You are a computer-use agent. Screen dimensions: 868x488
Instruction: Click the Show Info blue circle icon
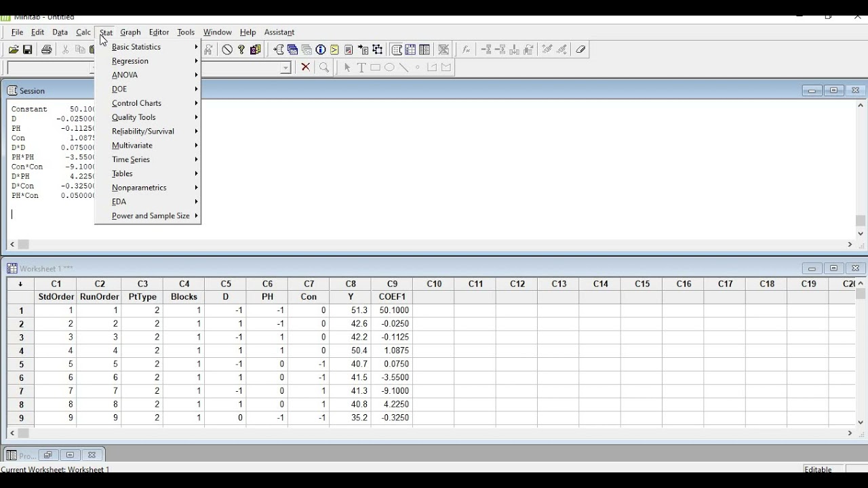click(321, 49)
